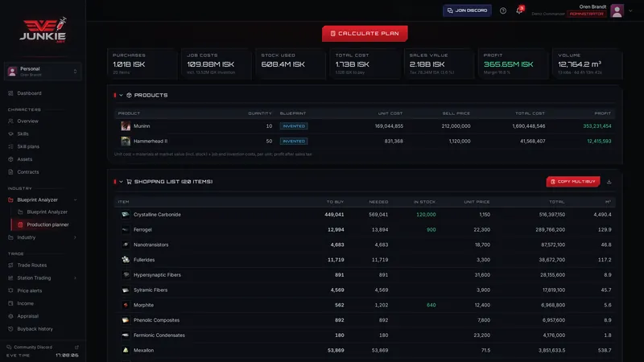Screen dimensions: 644x362
Task: Open Trade Routes page
Action: [x=31, y=265]
